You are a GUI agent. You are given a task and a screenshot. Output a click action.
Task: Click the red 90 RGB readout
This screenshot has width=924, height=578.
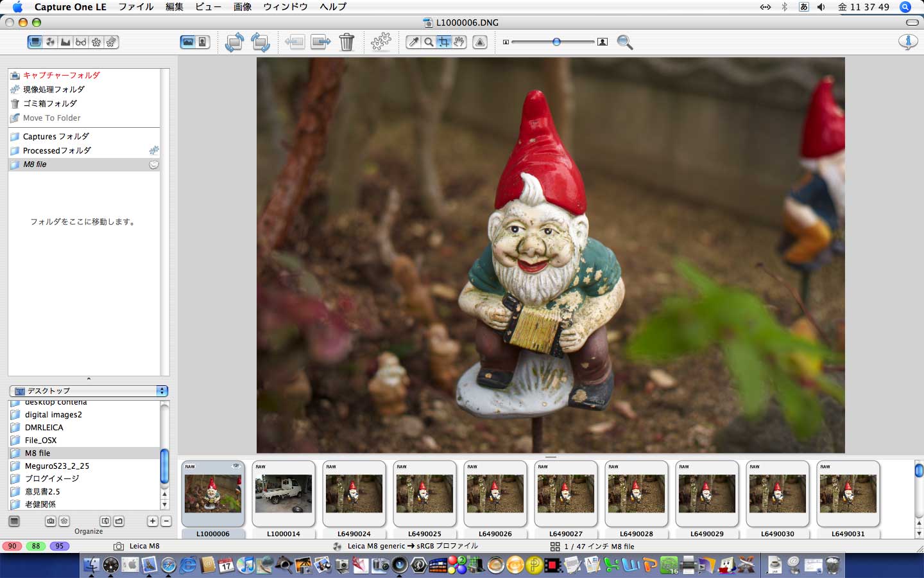click(12, 546)
